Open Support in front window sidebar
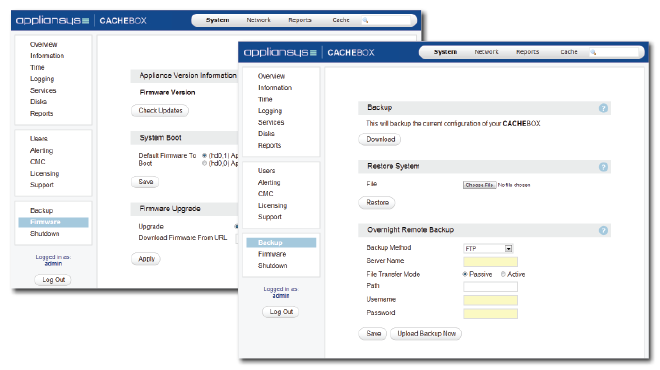 point(270,217)
